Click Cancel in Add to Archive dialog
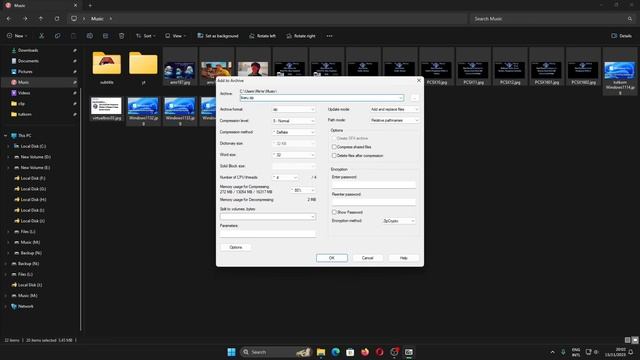 (368, 258)
